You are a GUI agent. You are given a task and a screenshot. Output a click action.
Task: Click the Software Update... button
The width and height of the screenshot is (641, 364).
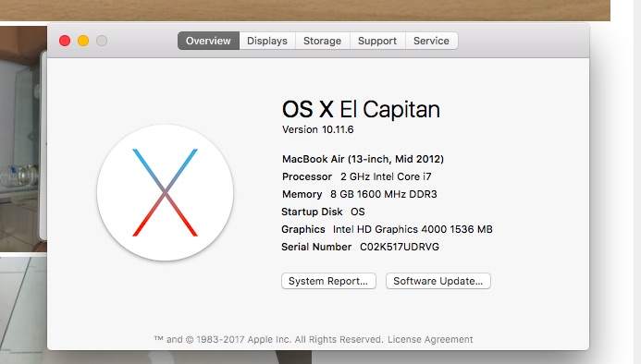point(438,281)
